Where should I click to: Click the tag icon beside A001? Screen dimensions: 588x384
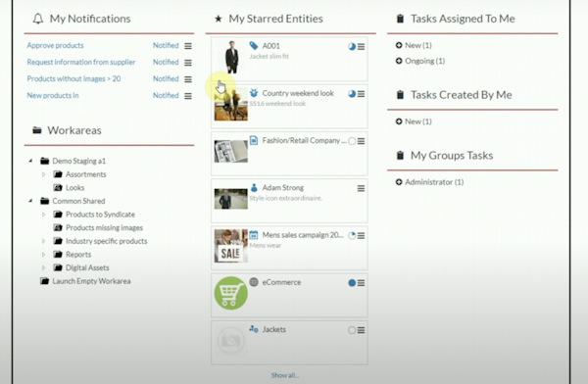point(254,46)
